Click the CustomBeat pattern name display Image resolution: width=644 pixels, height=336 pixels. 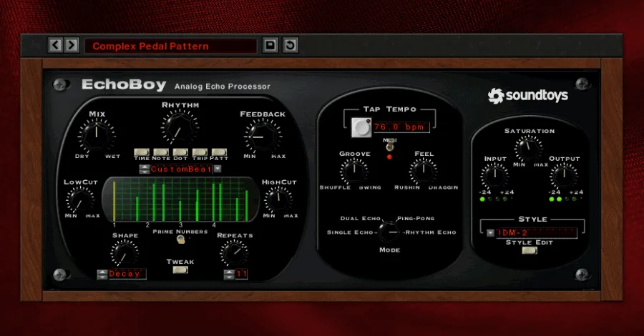(181, 169)
